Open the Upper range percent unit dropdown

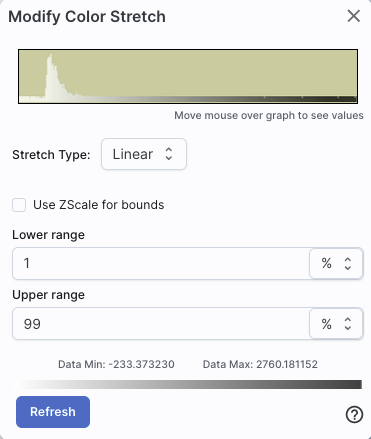coord(336,324)
